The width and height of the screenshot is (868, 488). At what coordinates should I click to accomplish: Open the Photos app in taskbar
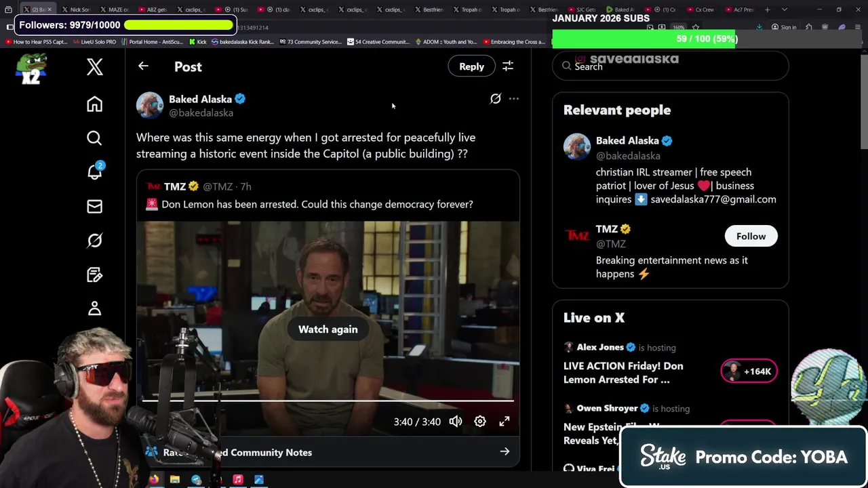point(259,480)
